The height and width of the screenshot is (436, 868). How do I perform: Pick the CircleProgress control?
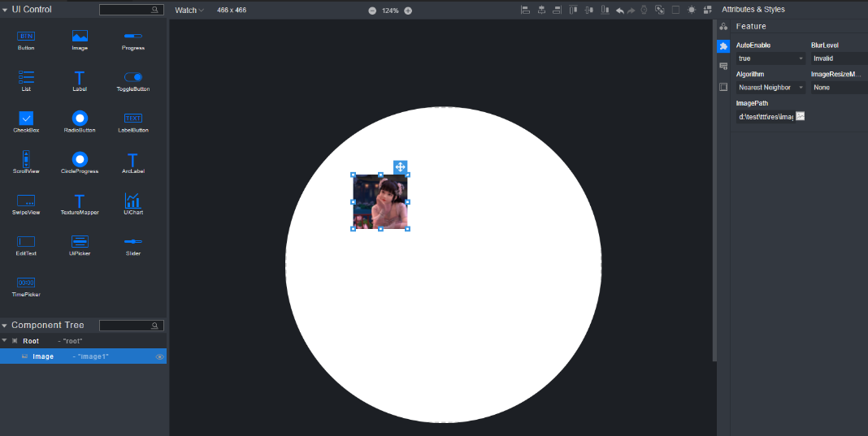(x=80, y=160)
